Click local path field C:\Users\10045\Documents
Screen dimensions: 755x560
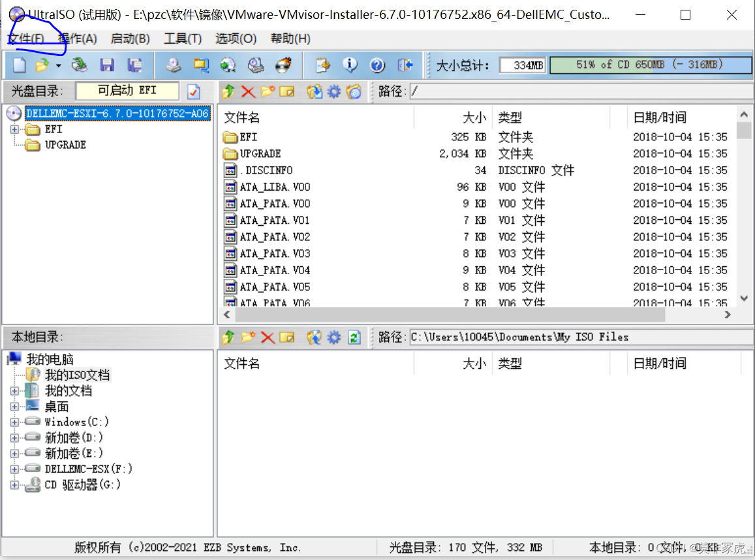(x=581, y=337)
